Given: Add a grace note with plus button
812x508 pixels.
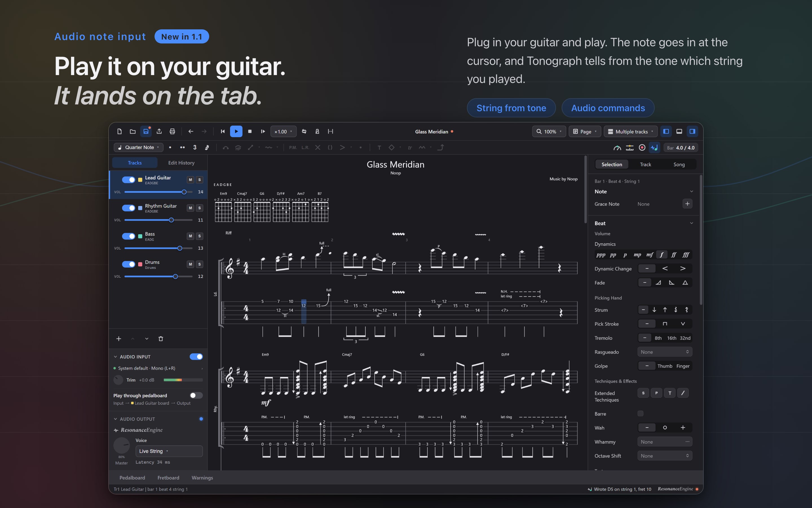Looking at the screenshot, I should [687, 203].
